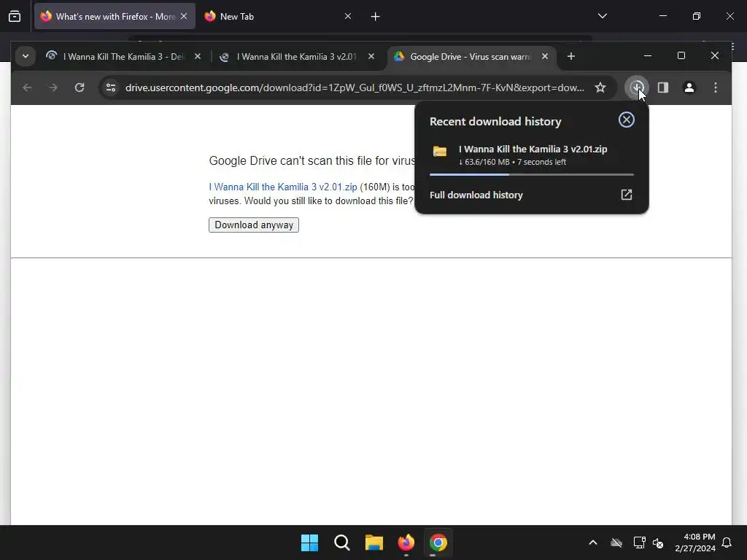Open I Wanna Kill the Kamilia 3 v2.01.zip link

point(283,187)
